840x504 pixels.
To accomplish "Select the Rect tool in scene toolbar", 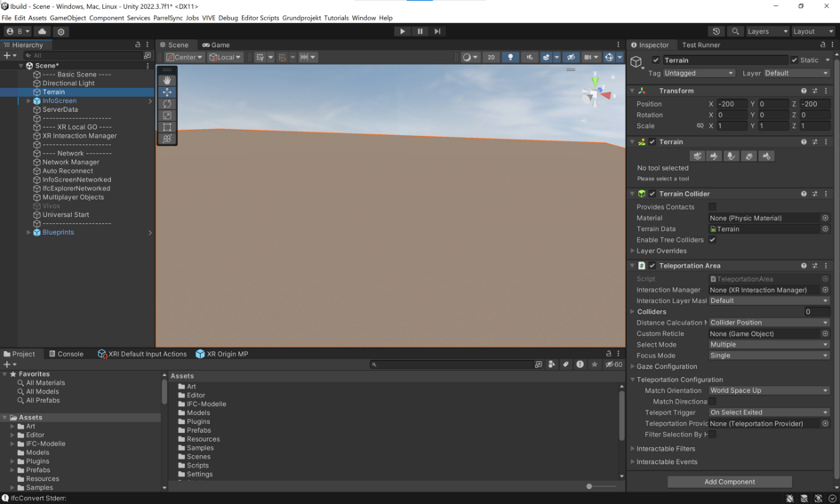I will point(167,127).
